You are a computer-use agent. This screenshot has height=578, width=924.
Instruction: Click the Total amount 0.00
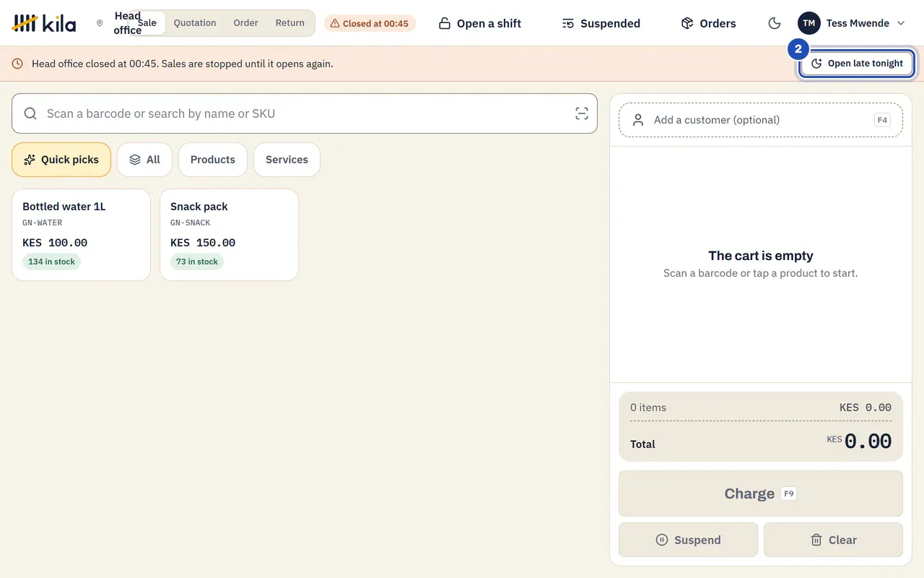pos(868,441)
